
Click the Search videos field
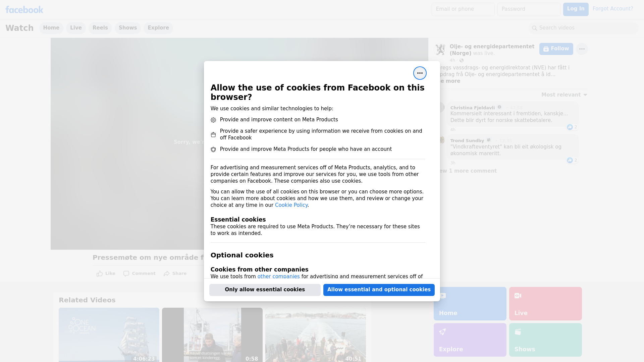tap(584, 28)
